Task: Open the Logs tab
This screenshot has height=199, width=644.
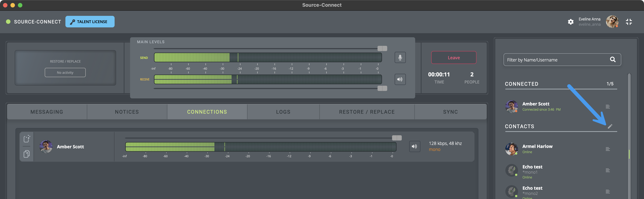Action: coord(283,112)
